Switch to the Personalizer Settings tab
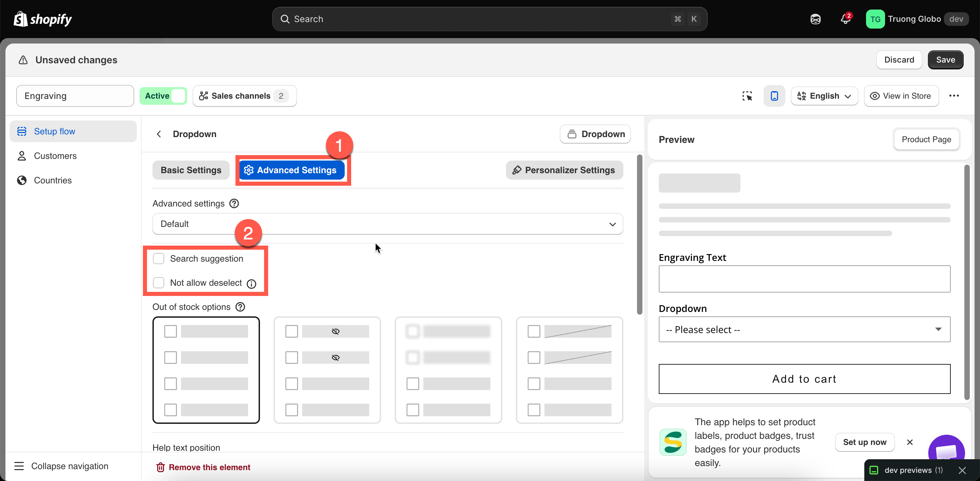Image resolution: width=980 pixels, height=481 pixels. pos(565,170)
